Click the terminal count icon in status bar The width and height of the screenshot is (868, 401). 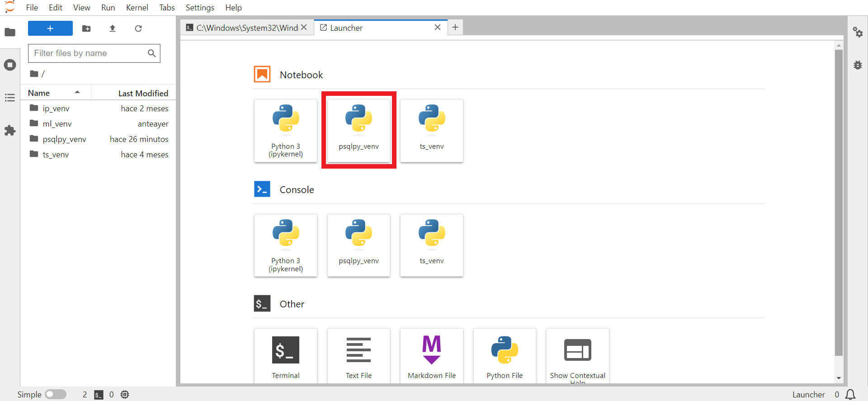click(99, 395)
